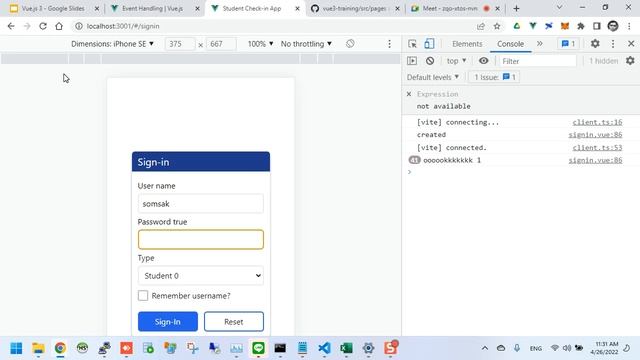
Task: Edit the viewport width 375 field
Action: tap(180, 44)
